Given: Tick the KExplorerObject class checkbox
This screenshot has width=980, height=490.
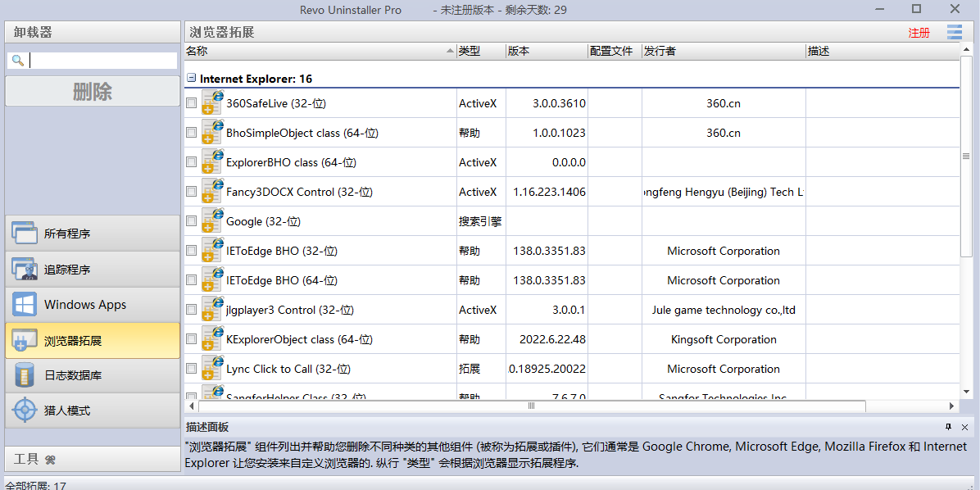Looking at the screenshot, I should click(x=191, y=339).
